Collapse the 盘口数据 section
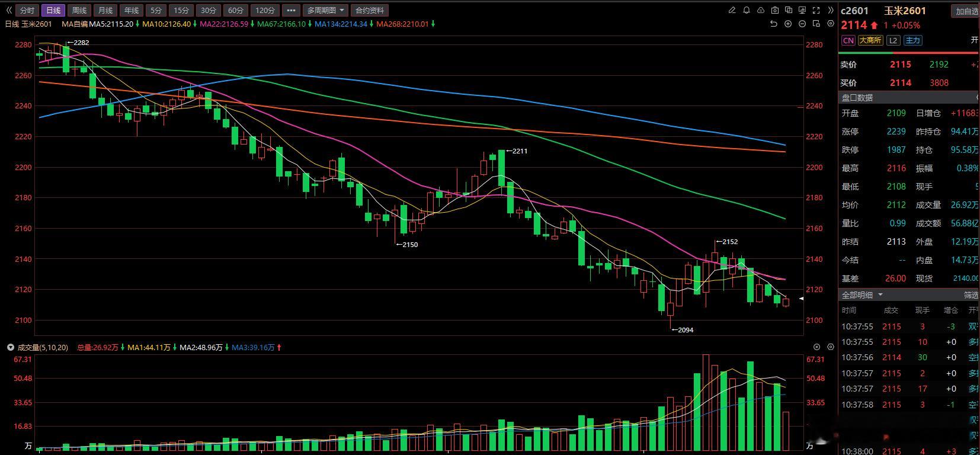The height and width of the screenshot is (455, 980). [x=977, y=97]
